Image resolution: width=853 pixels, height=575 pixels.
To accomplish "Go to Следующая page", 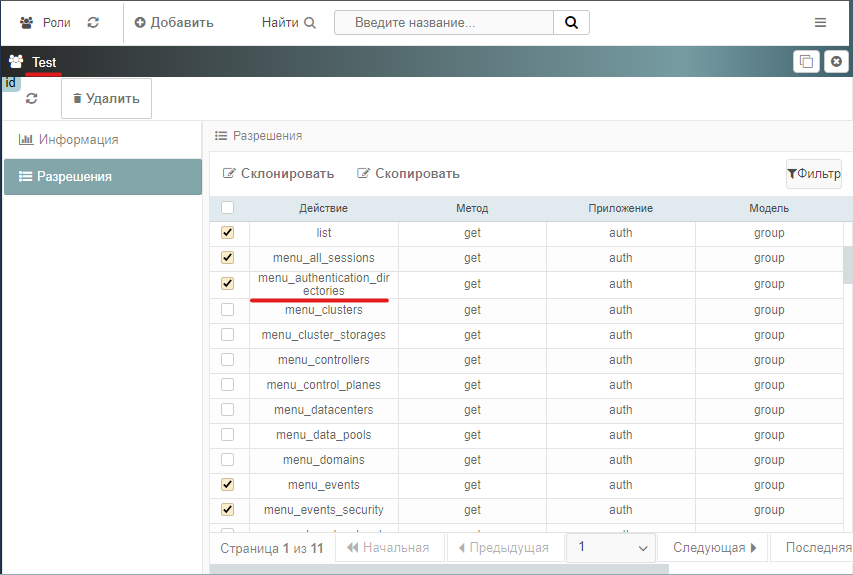I will pyautogui.click(x=714, y=547).
